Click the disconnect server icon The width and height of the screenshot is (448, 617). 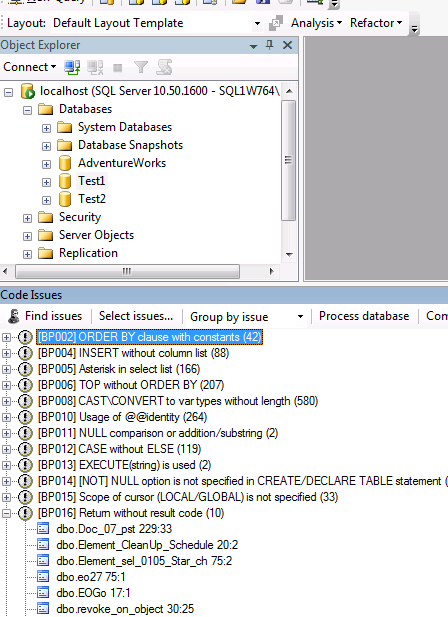95,67
